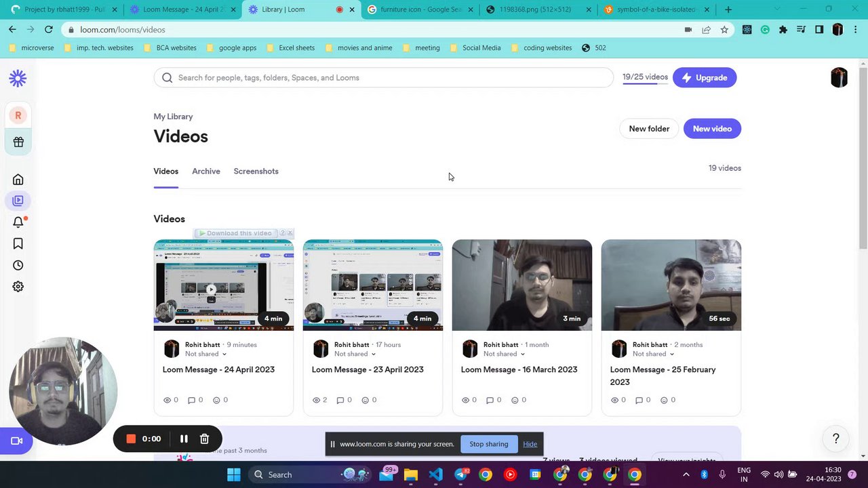Switch to the Screenshots tab
Image resolution: width=868 pixels, height=488 pixels.
pos(256,171)
